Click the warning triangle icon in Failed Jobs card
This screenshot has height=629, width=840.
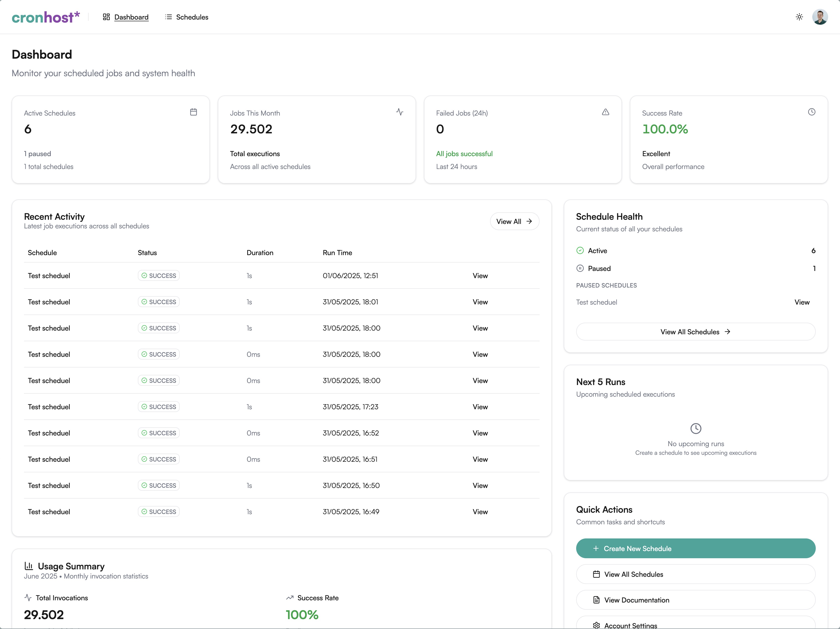click(x=605, y=112)
